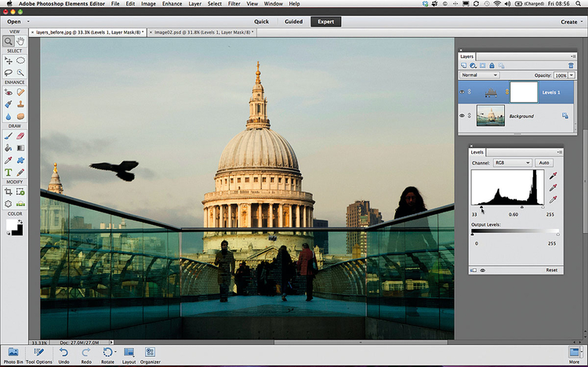Show the Photo Bin
This screenshot has width=588, height=367.
point(13,356)
